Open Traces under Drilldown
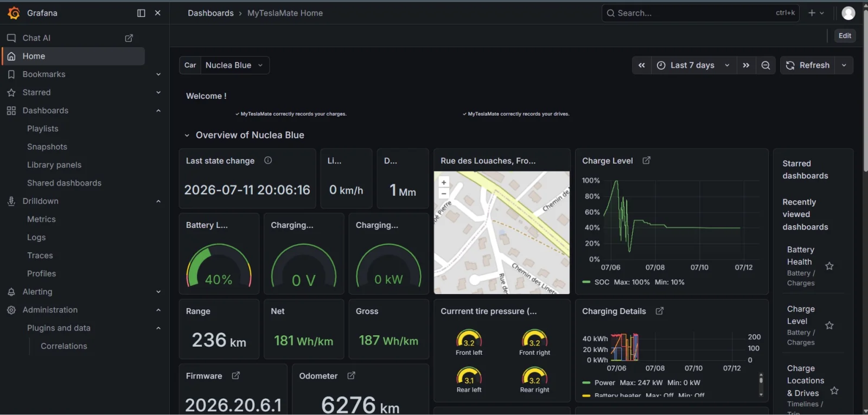Viewport: 868px width, 415px height. 40,256
